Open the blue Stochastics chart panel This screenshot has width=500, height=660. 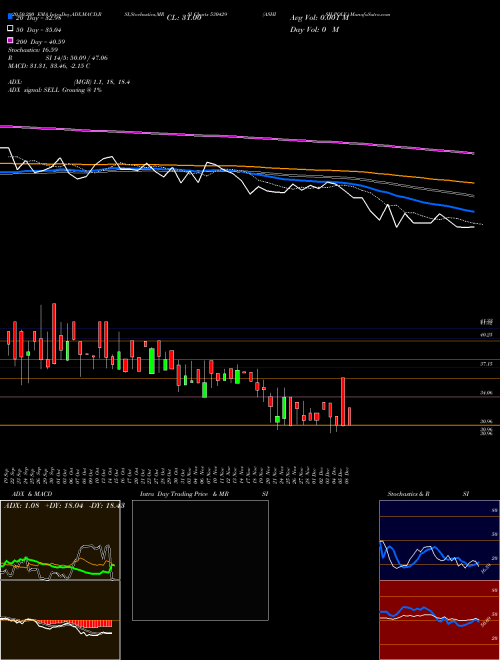pos(439,540)
